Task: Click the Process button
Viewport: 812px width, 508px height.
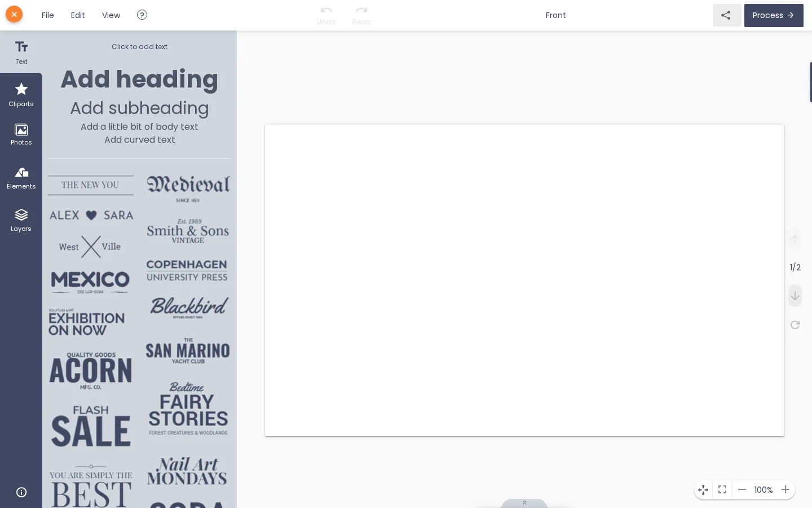Action: 774,15
